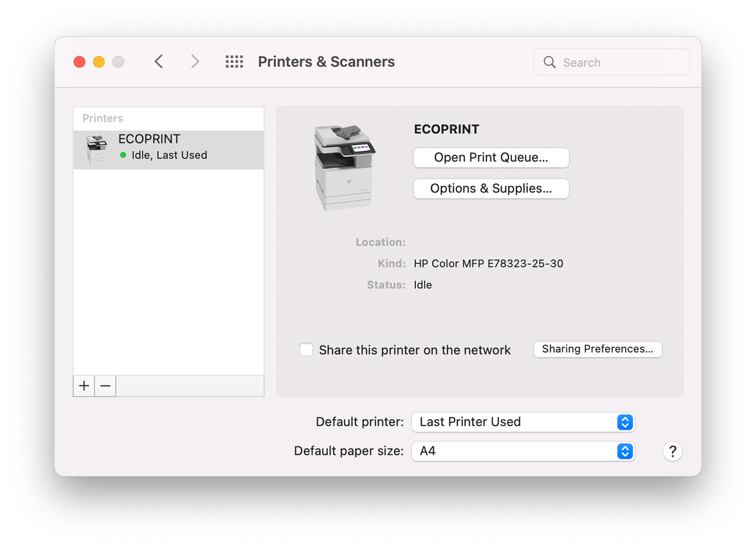Enable sharing this printer on the network
Screen dimensions: 756x548
click(306, 349)
